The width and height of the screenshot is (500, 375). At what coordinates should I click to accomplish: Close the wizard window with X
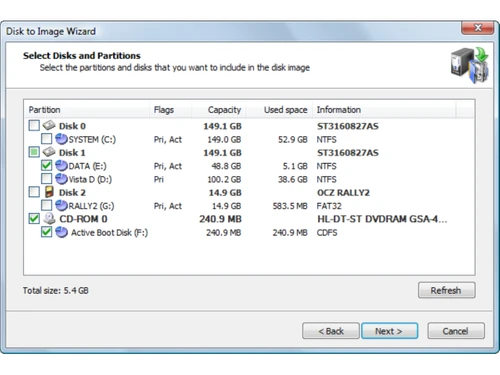click(477, 28)
